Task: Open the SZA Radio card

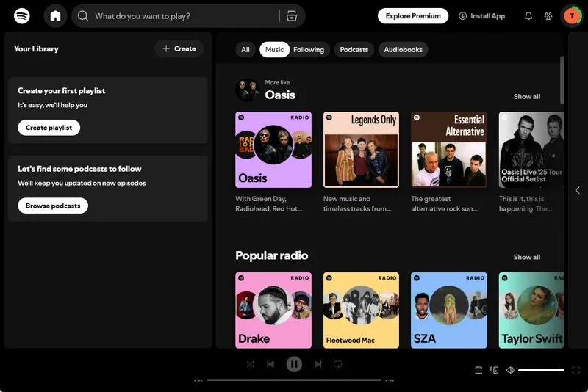Action: click(449, 311)
